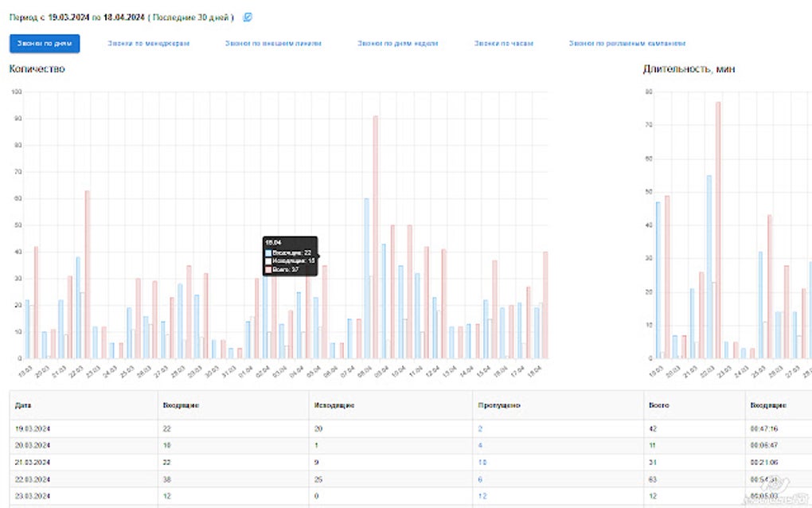Open missed calls link '12' for 23.03.2024
The height and width of the screenshot is (508, 812).
click(x=482, y=496)
